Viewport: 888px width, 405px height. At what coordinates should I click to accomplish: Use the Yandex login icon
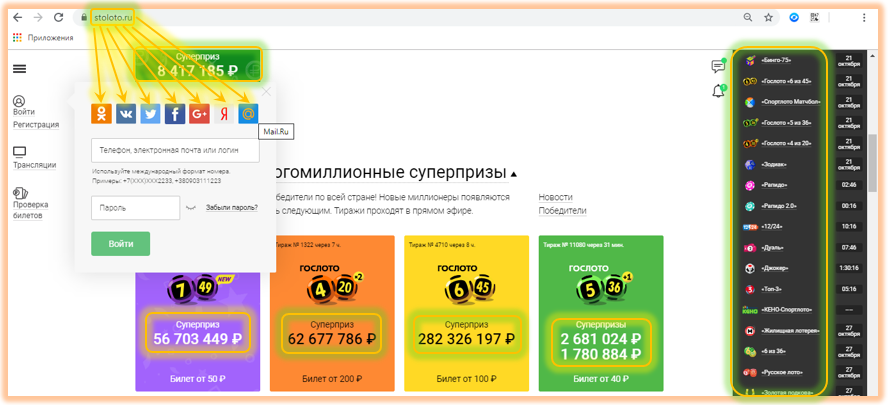[224, 114]
